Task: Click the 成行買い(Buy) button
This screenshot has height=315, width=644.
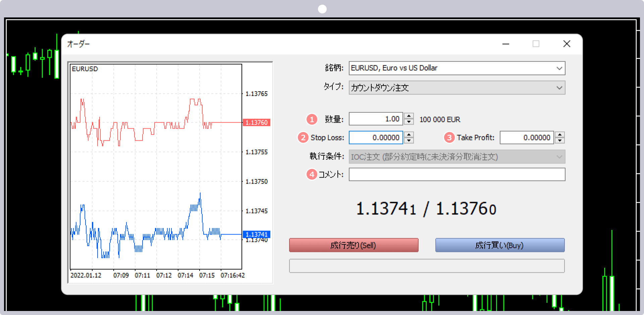Action: coord(500,245)
